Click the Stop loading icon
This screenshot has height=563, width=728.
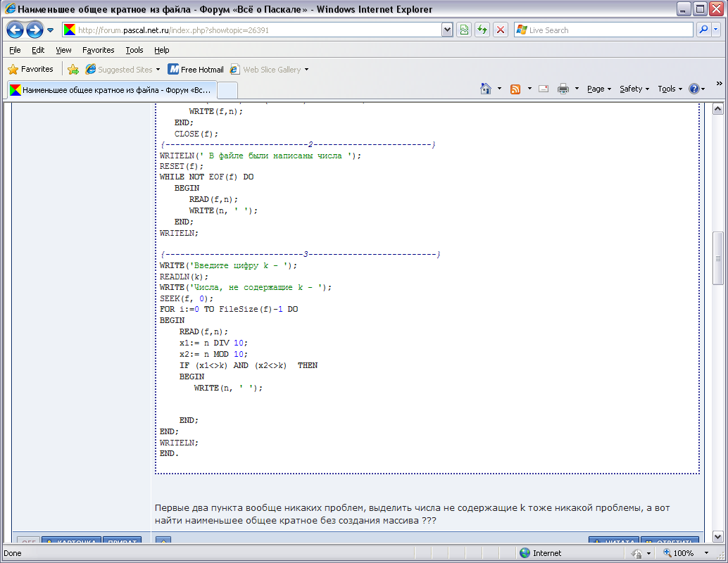click(501, 30)
